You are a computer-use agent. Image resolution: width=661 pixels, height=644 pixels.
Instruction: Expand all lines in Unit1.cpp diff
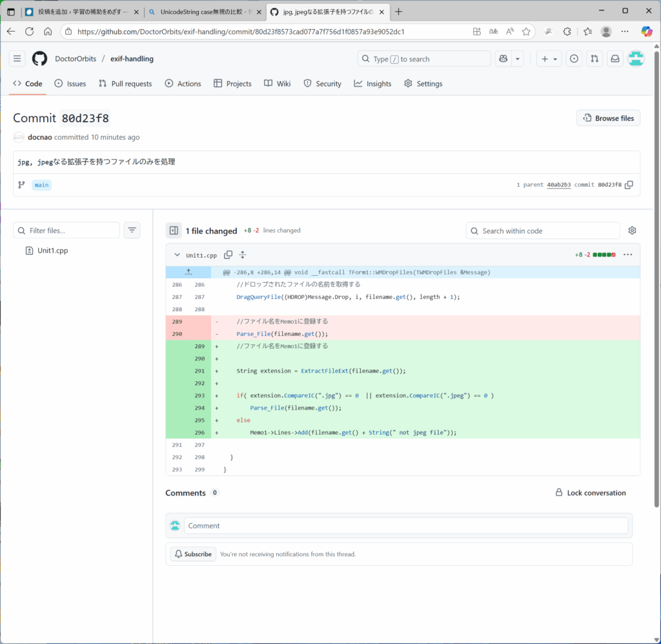click(x=243, y=255)
